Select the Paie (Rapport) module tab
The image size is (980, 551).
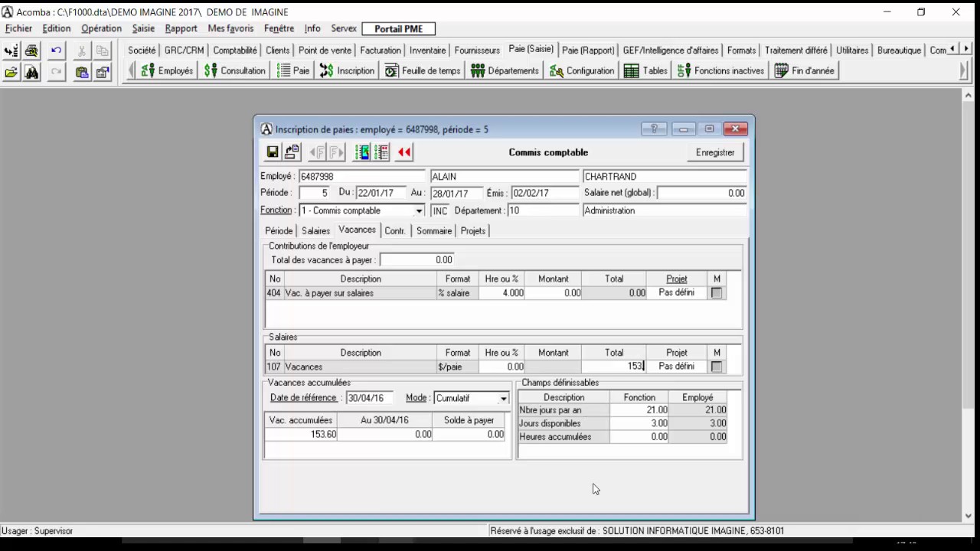[x=588, y=51]
